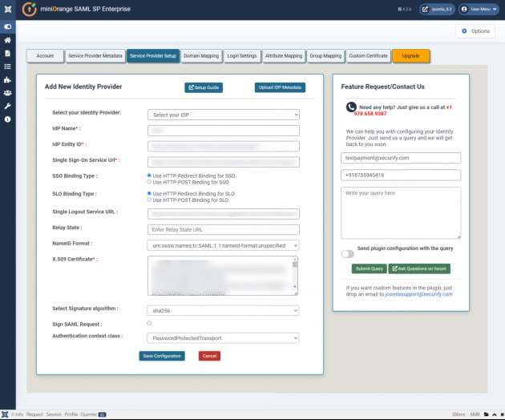Select HTTP-Redirect Binding for SLO
Viewport: 505px width, 420px height.
(x=149, y=193)
